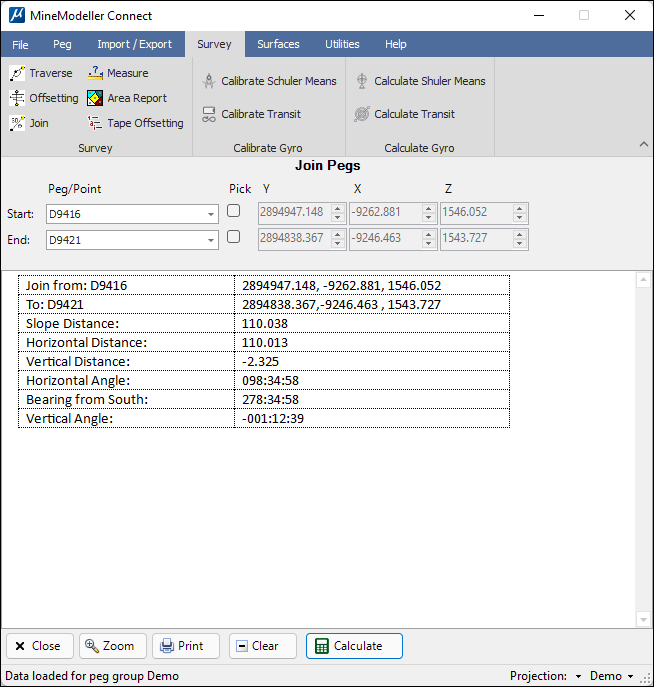Start the Tape Offsetting tool

pyautogui.click(x=135, y=123)
